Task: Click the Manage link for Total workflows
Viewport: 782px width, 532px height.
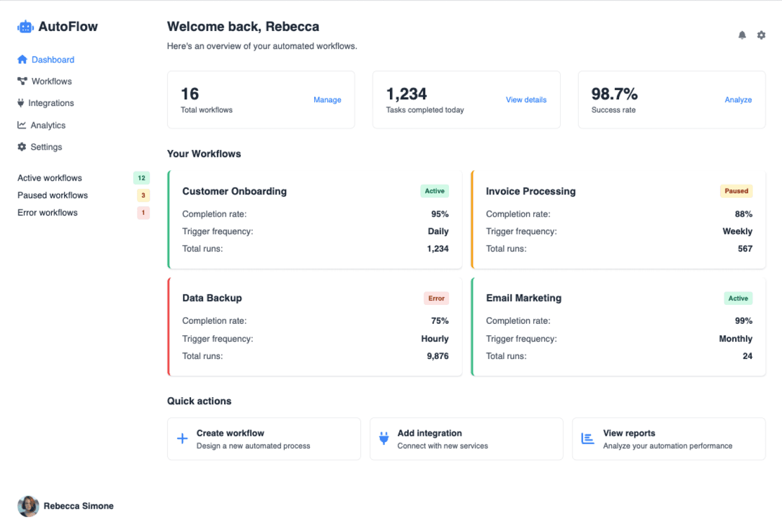Action: [x=327, y=99]
